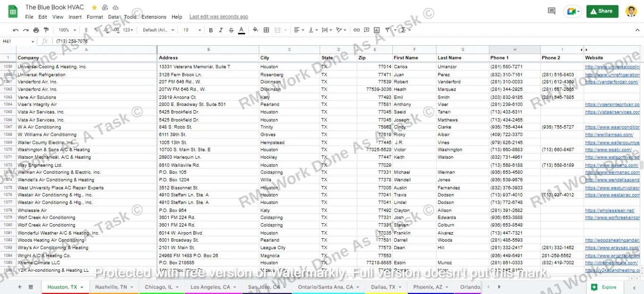Open the font size 10 dropdown
Image resolution: width=644 pixels, height=294 pixels.
[x=192, y=30]
